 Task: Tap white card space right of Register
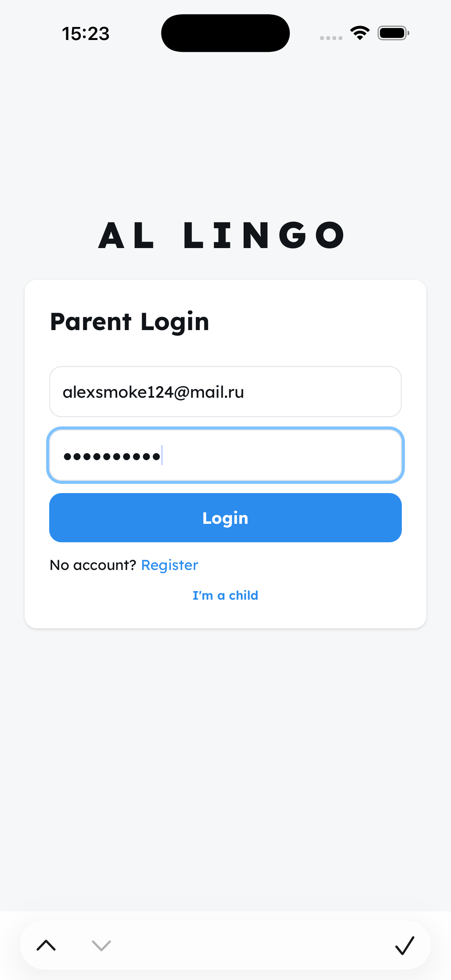304,565
